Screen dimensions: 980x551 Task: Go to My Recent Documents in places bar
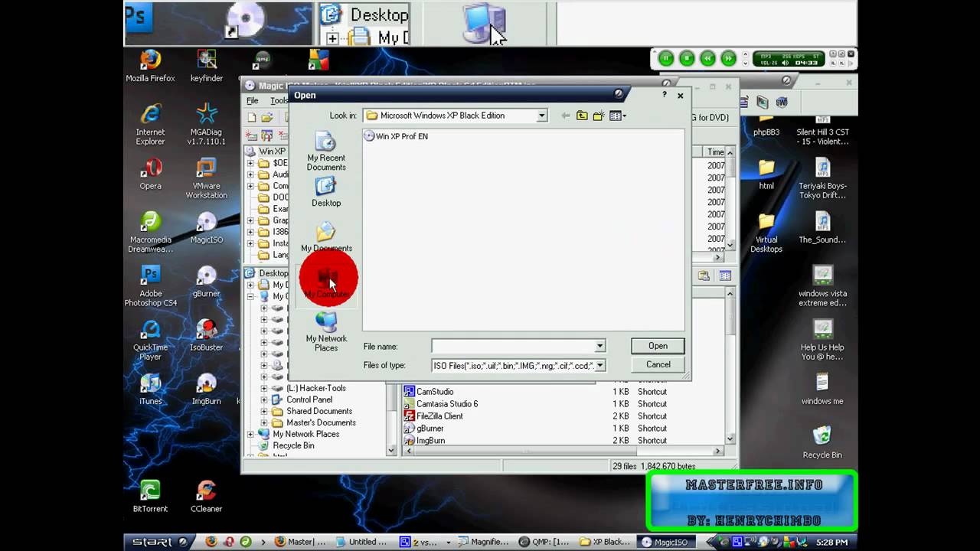(x=326, y=152)
